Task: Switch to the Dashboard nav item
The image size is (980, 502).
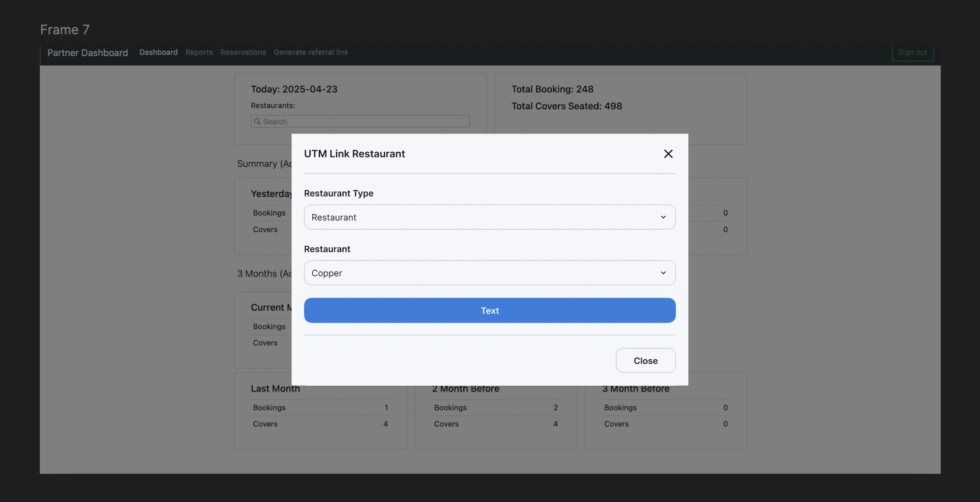Action: (158, 53)
